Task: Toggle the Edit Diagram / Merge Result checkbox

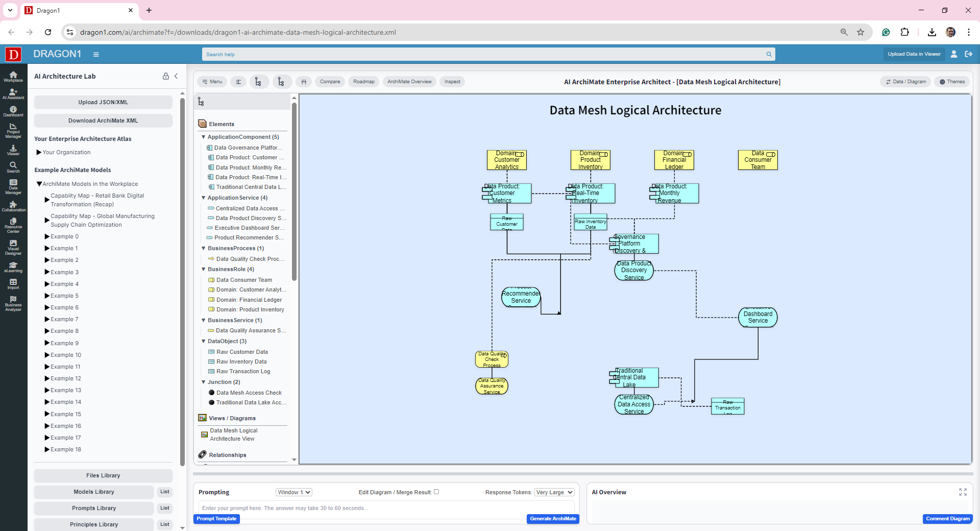Action: tap(436, 492)
